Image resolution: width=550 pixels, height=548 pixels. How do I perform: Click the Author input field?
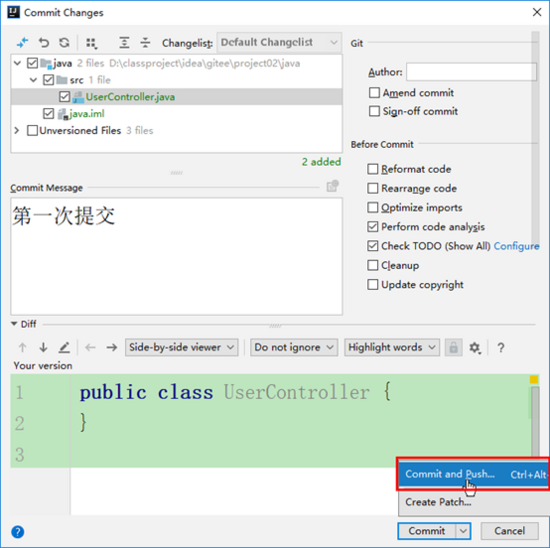[x=471, y=72]
